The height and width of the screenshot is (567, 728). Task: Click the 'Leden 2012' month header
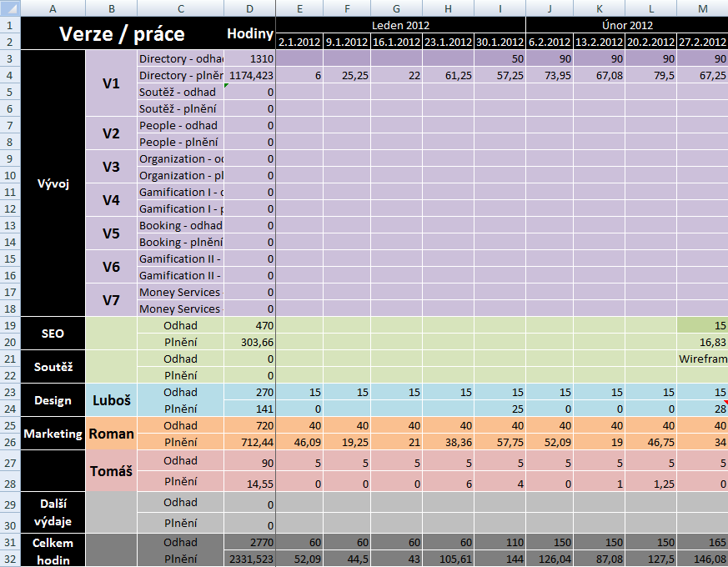pos(400,25)
